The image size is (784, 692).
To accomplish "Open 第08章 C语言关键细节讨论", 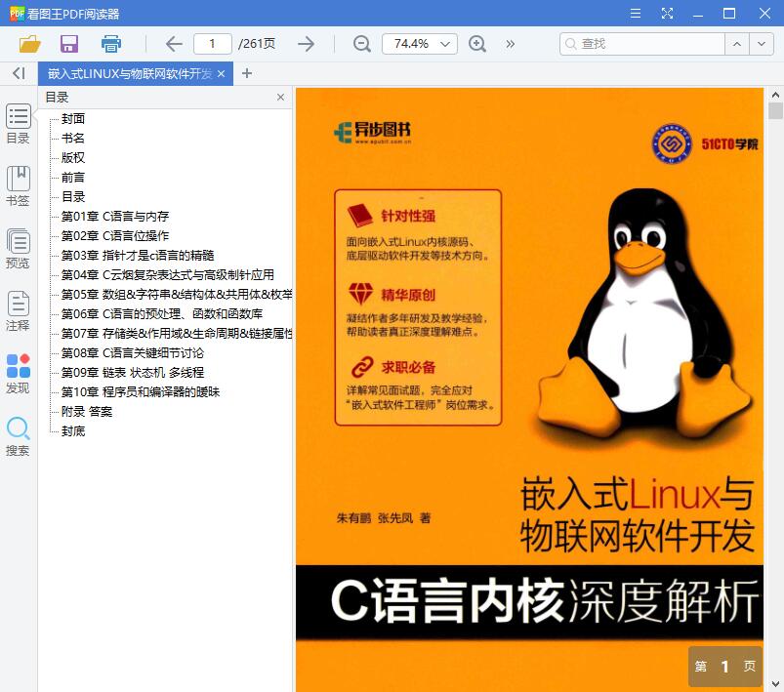I will point(133,353).
